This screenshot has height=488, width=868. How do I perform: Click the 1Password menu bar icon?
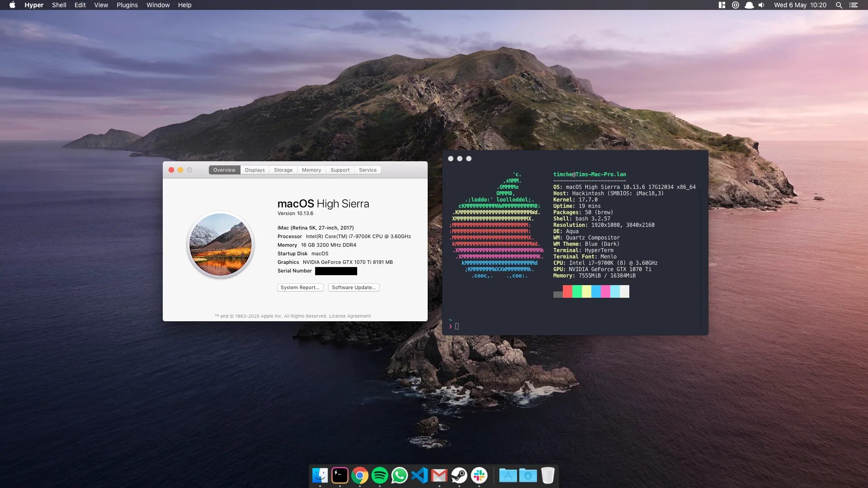[x=736, y=5]
